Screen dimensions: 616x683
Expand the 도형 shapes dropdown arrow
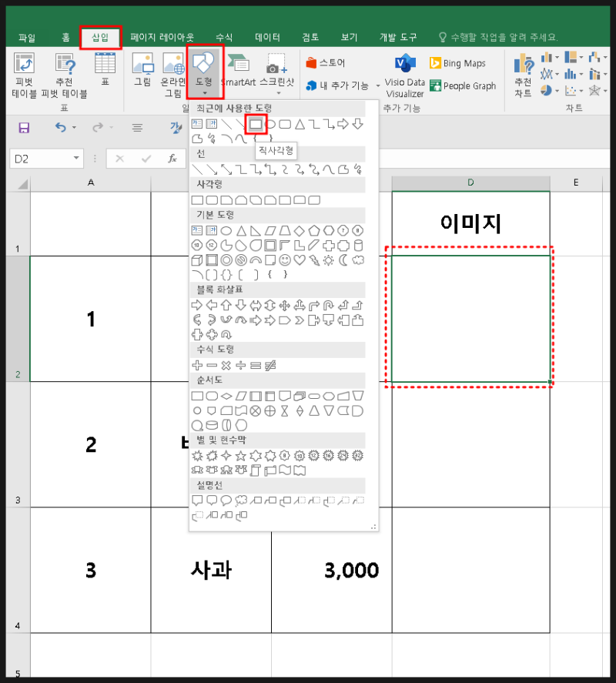pyautogui.click(x=204, y=91)
